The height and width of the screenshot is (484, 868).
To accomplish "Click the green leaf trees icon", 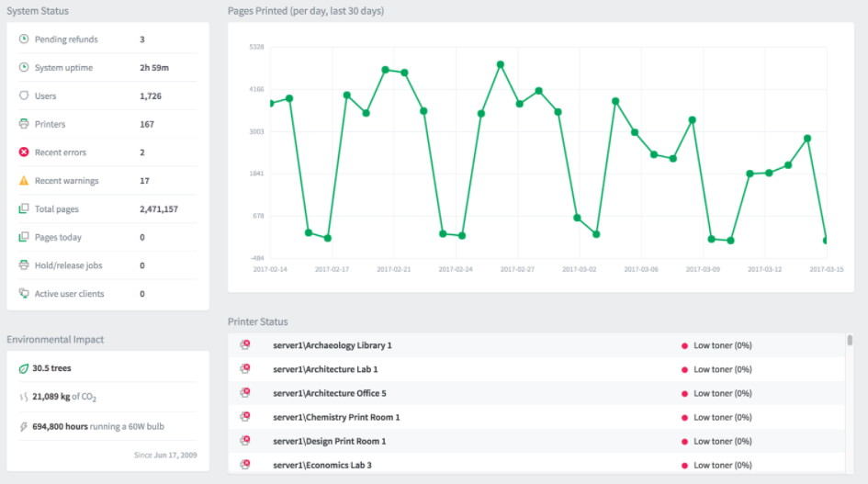I will 24,368.
